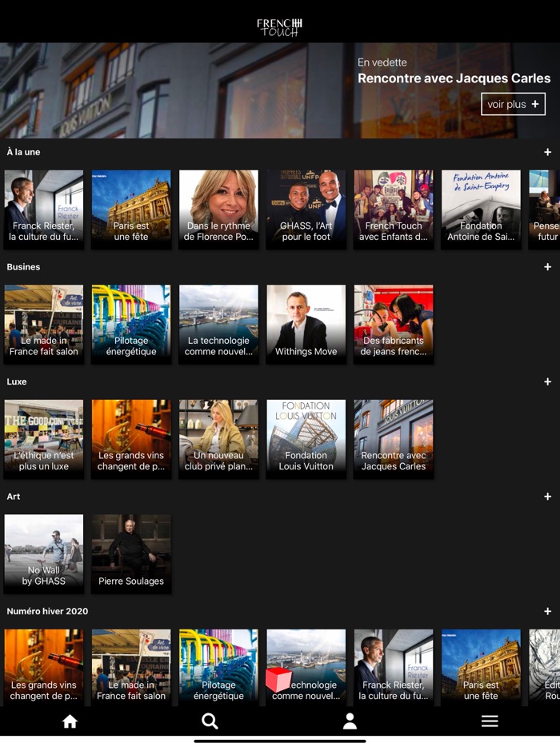Expand the Luxe section plus icon
Image resolution: width=560 pixels, height=747 pixels.
pyautogui.click(x=547, y=381)
